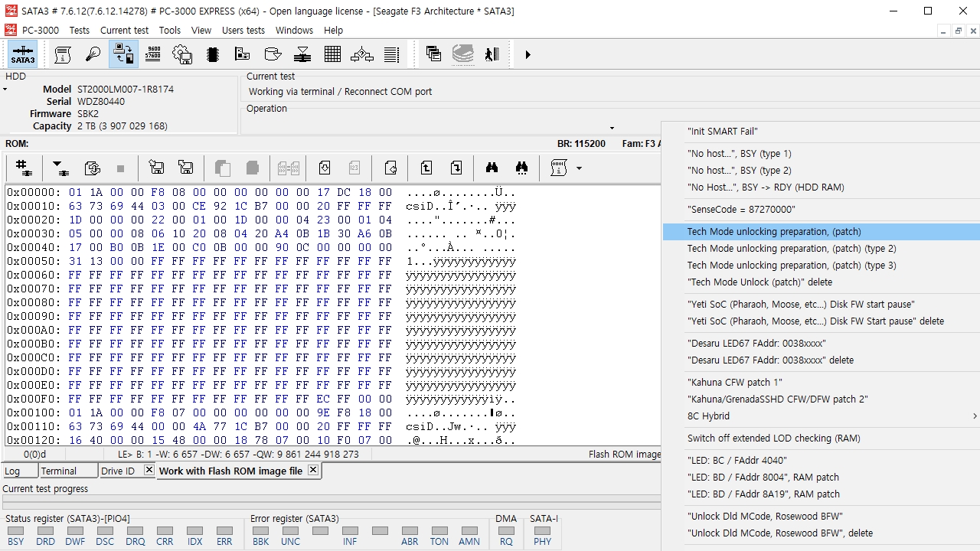Switch to the Drive ID tab

pyautogui.click(x=117, y=471)
